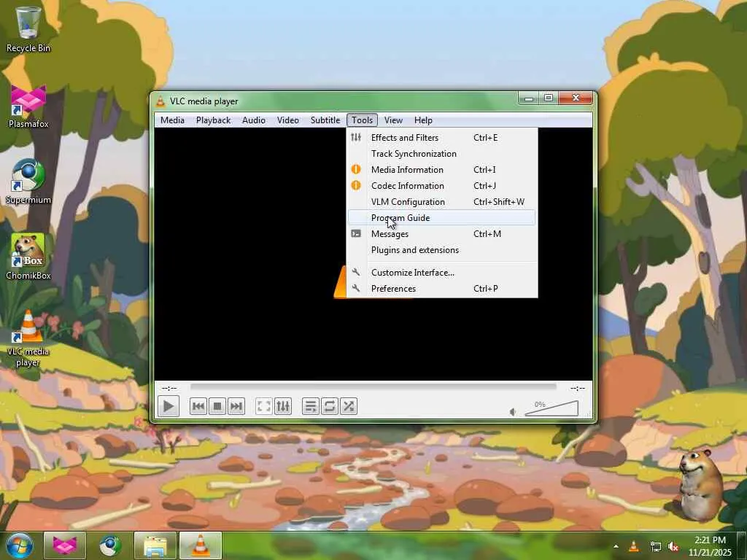Viewport: 747px width, 560px height.
Task: Click muted speaker tray icon
Action: (x=673, y=547)
